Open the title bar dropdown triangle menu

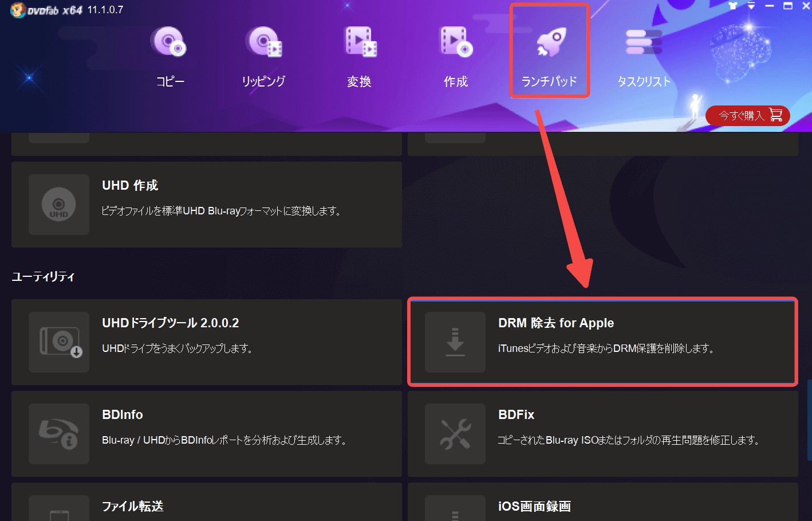751,6
